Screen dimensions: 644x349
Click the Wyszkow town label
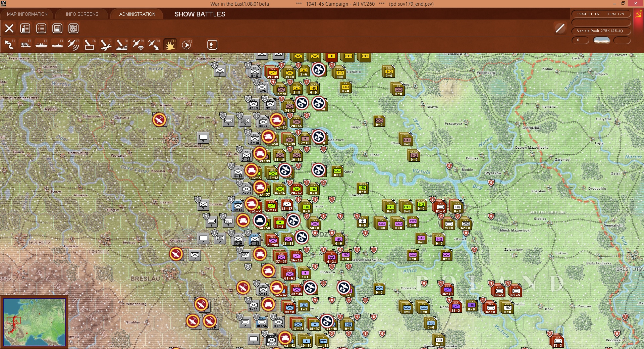[493, 173]
